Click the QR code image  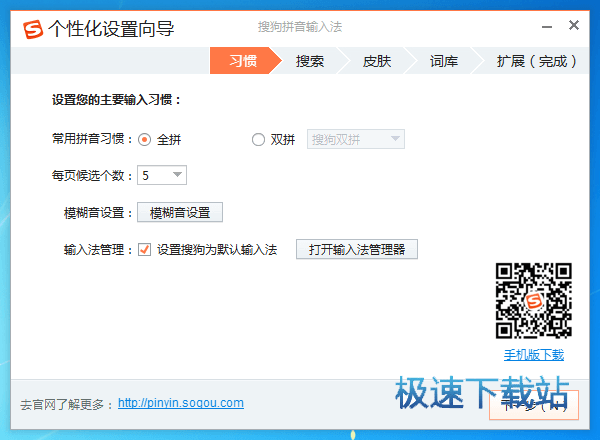[x=533, y=301]
